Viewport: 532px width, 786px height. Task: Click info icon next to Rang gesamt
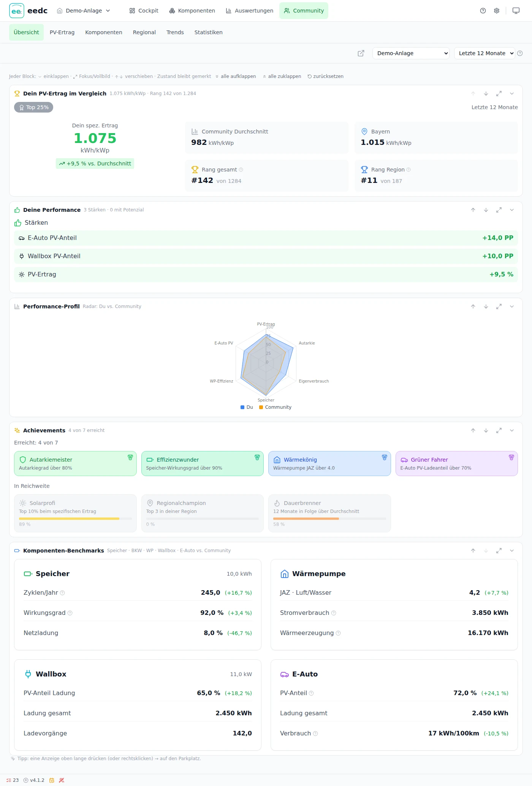pos(241,170)
